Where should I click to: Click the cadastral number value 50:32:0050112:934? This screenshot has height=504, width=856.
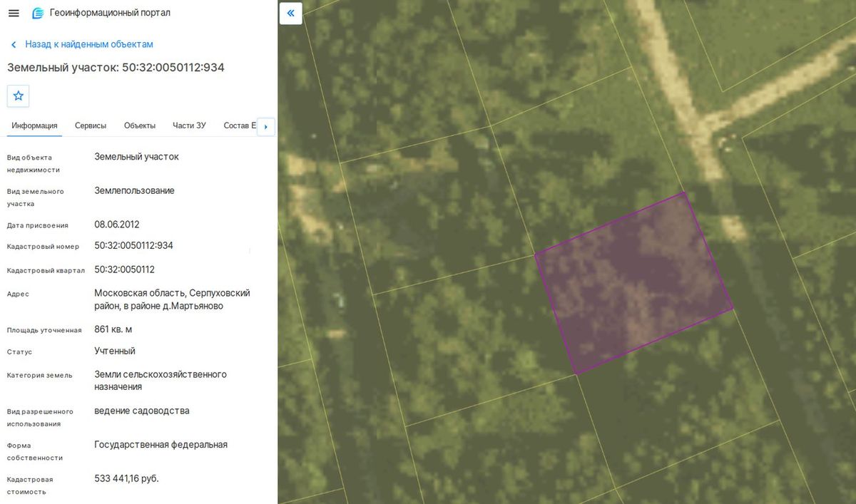[x=133, y=245]
